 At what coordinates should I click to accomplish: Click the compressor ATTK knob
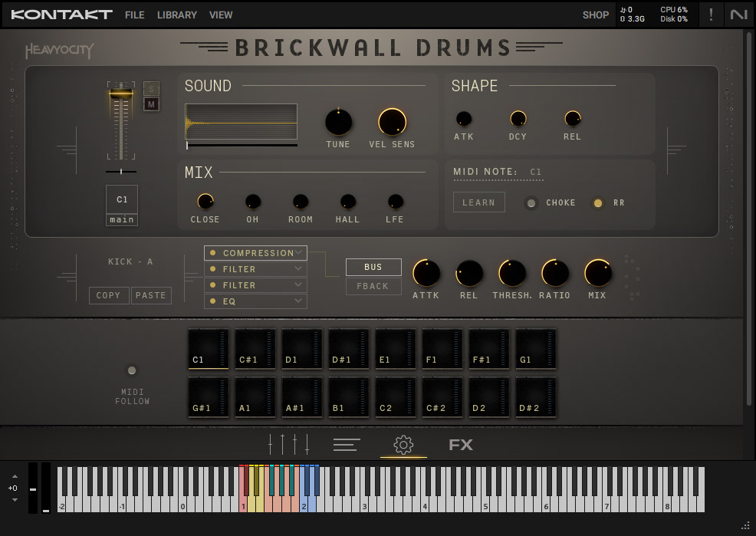426,273
